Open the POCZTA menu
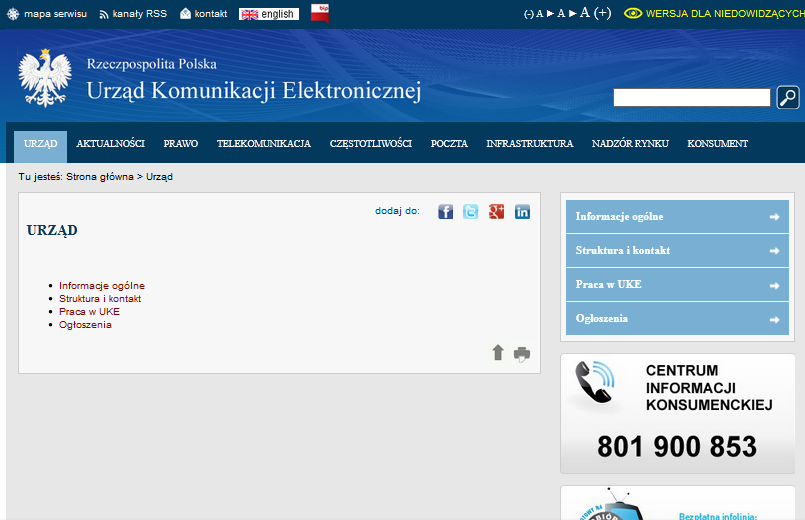Viewport: 805px width, 520px height. pyautogui.click(x=449, y=144)
